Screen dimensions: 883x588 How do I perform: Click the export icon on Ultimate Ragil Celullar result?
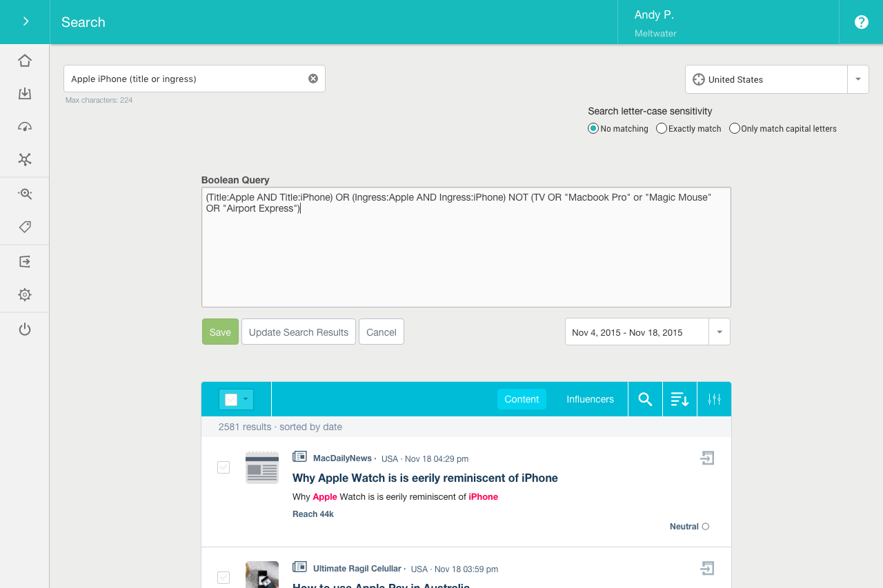click(x=707, y=568)
